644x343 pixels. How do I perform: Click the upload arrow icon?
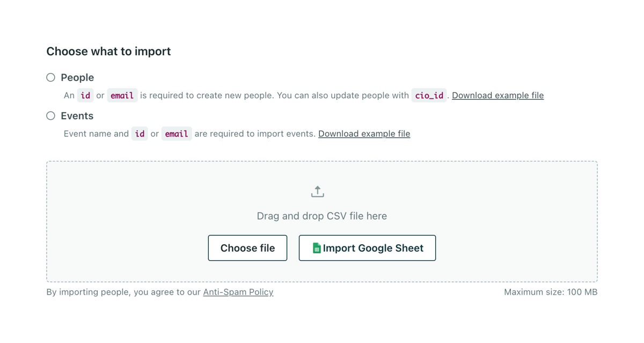pyautogui.click(x=317, y=191)
